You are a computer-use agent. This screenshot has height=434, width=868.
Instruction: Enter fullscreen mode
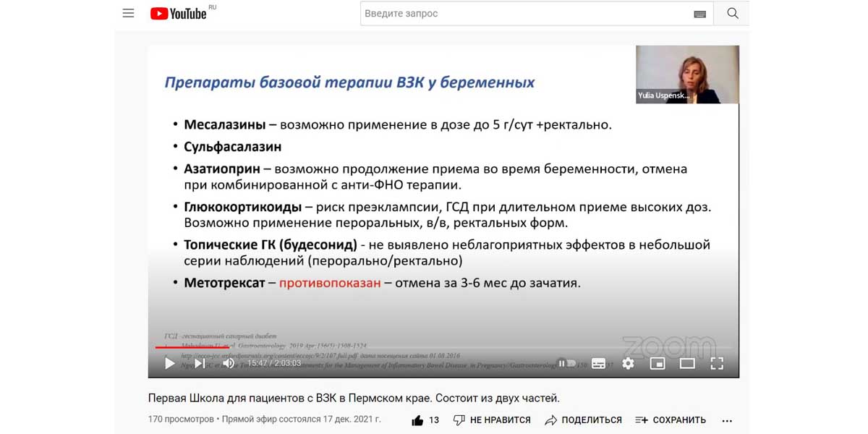tap(717, 364)
